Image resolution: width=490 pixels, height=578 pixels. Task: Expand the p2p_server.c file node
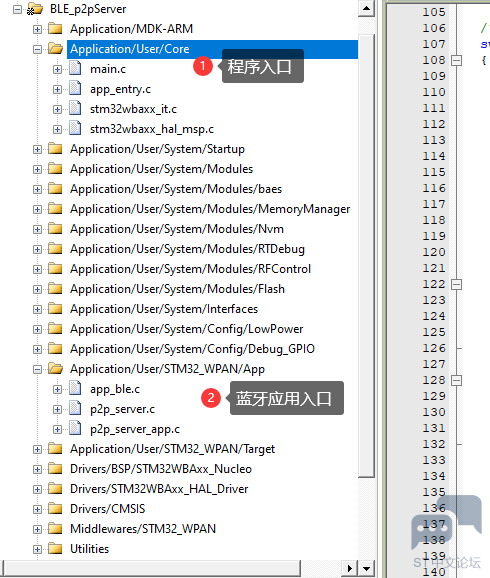tap(57, 409)
